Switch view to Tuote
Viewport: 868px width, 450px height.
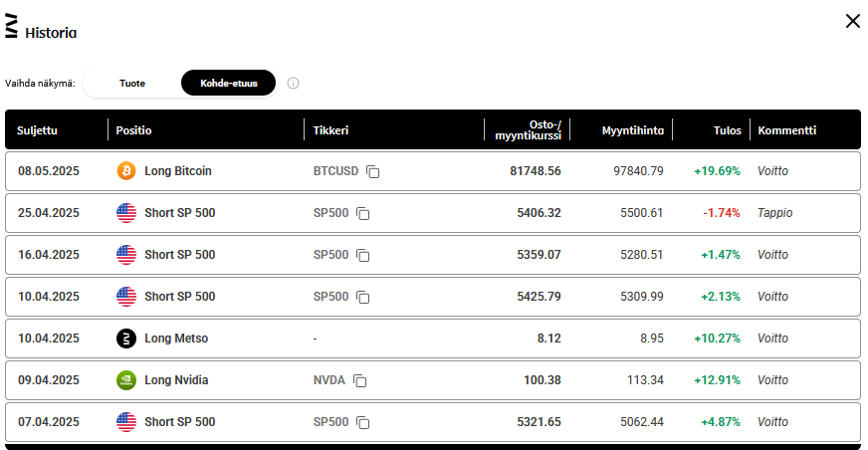pos(132,84)
